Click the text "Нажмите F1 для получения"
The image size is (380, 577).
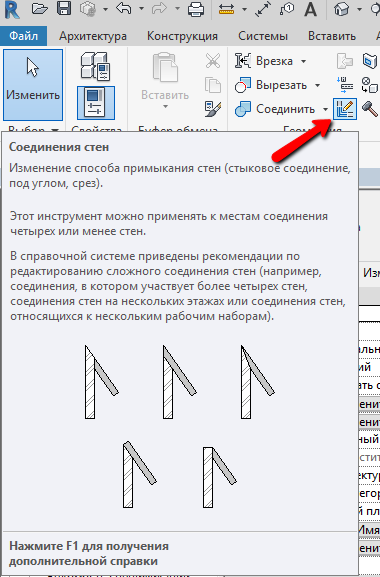[x=89, y=546]
